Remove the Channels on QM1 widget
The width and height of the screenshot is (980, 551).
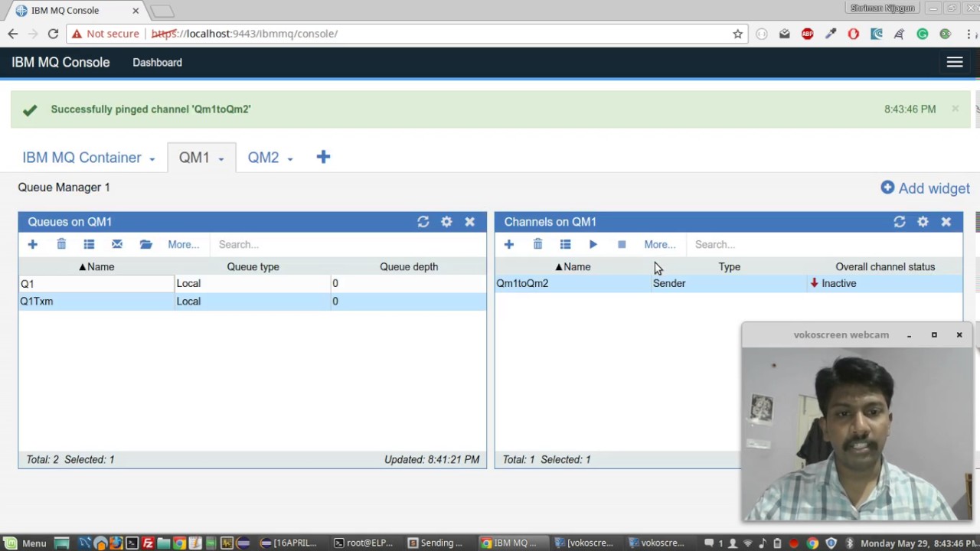pyautogui.click(x=946, y=222)
